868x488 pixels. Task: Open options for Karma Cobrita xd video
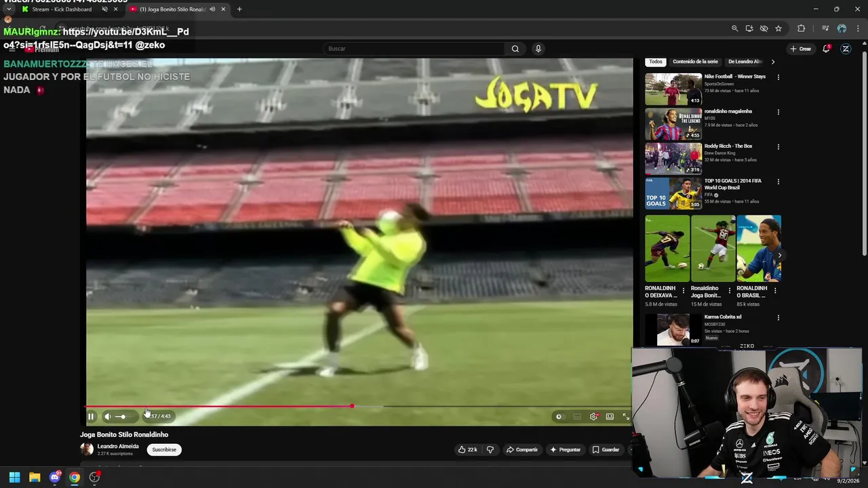click(x=778, y=317)
